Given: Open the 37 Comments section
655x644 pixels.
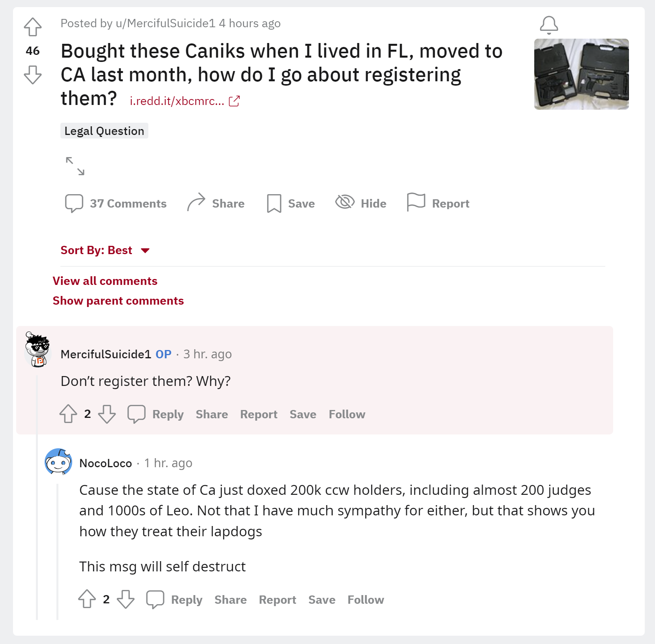Looking at the screenshot, I should [116, 203].
